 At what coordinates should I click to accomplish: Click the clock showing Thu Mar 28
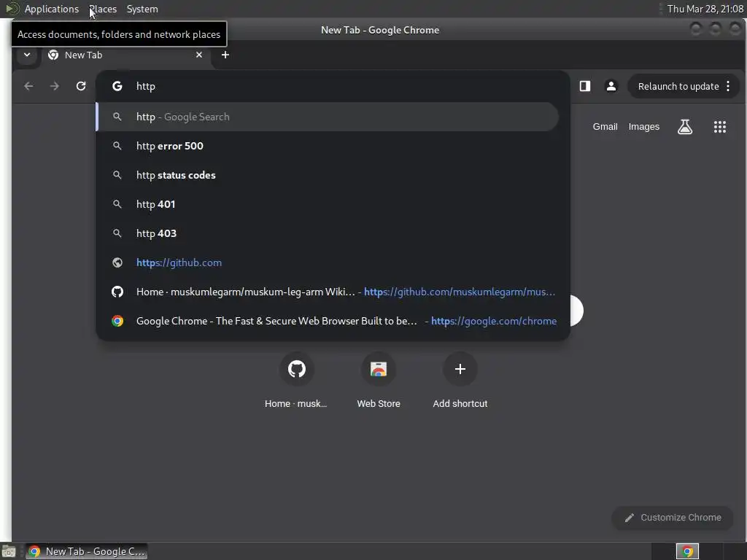705,9
